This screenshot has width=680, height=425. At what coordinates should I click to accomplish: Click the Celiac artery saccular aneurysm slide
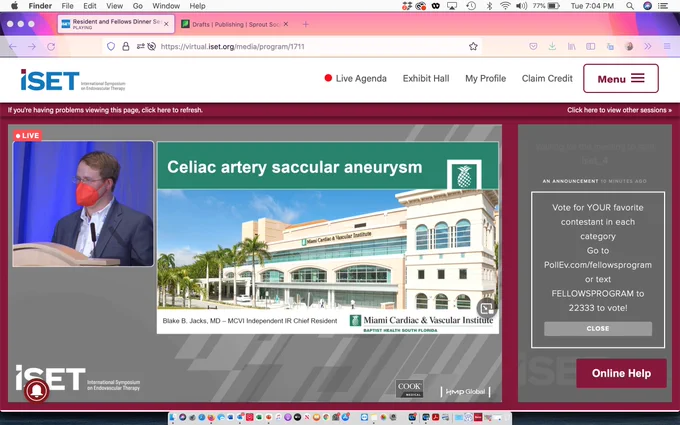pos(327,238)
